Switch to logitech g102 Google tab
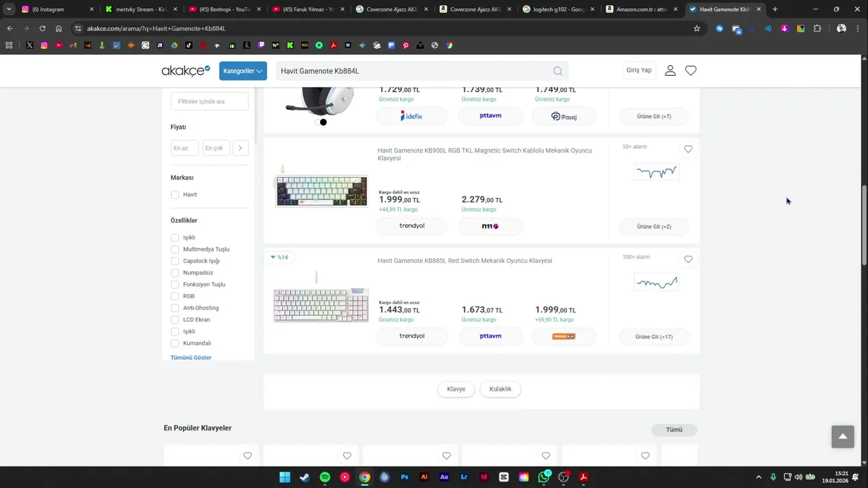Screen dimensions: 868x488 pyautogui.click(x=559, y=9)
